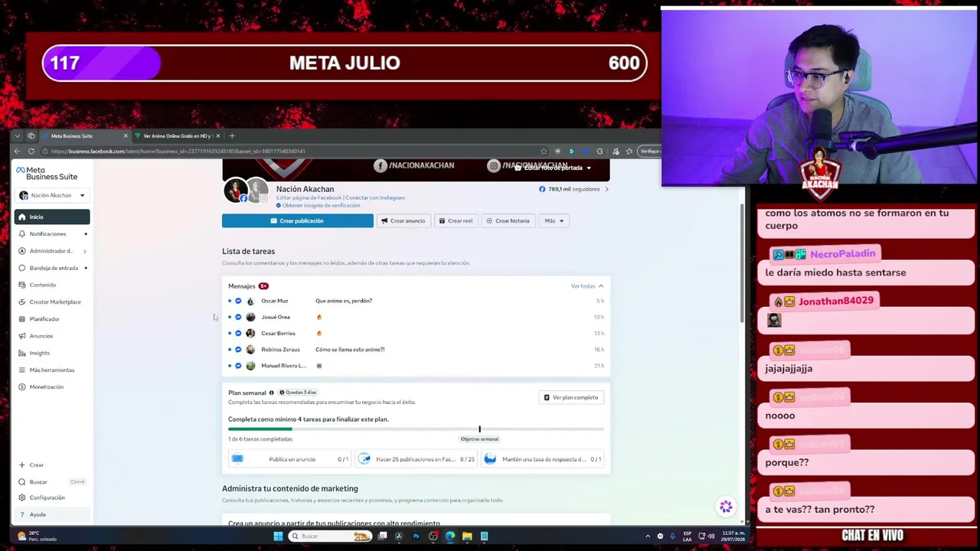This screenshot has height=551, width=980.
Task: Click the taskbar volume icon
Action: point(710,536)
